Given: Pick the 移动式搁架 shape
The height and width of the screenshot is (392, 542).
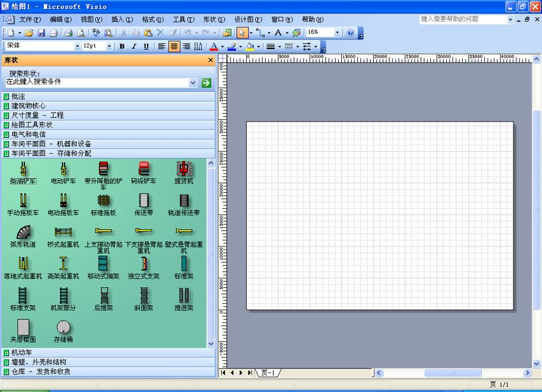Looking at the screenshot, I should point(104,268).
